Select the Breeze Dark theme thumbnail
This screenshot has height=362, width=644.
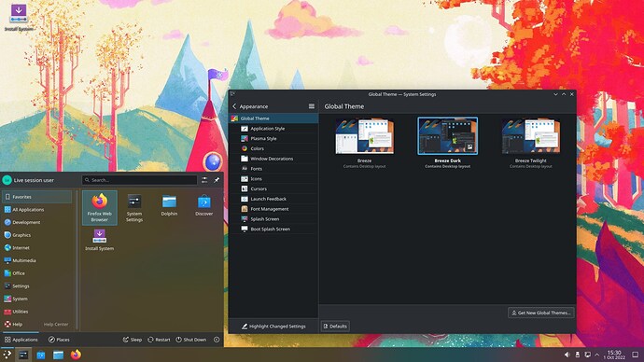448,136
